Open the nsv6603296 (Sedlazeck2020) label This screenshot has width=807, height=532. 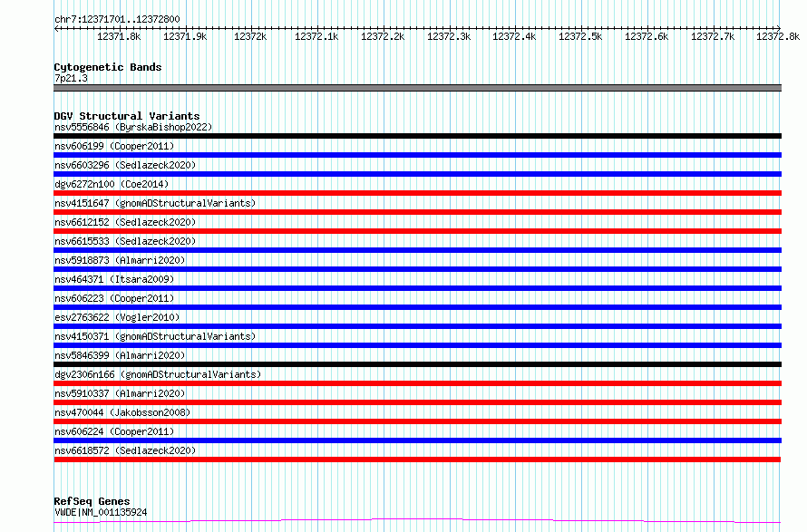pyautogui.click(x=125, y=165)
